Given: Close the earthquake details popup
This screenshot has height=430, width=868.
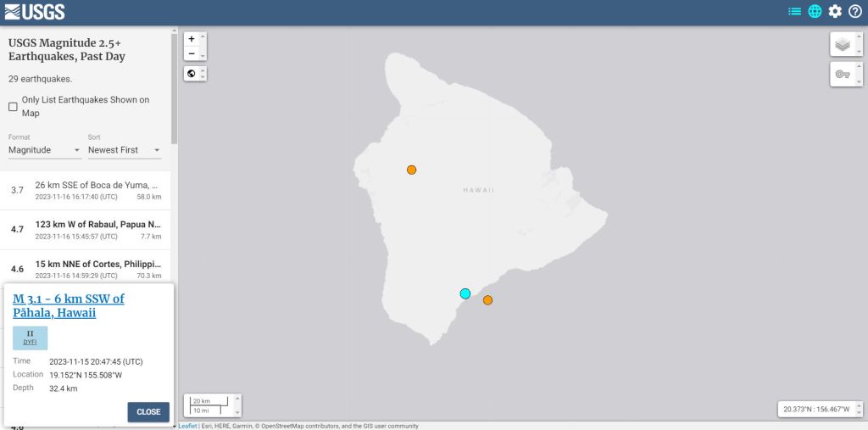Looking at the screenshot, I should click(148, 411).
